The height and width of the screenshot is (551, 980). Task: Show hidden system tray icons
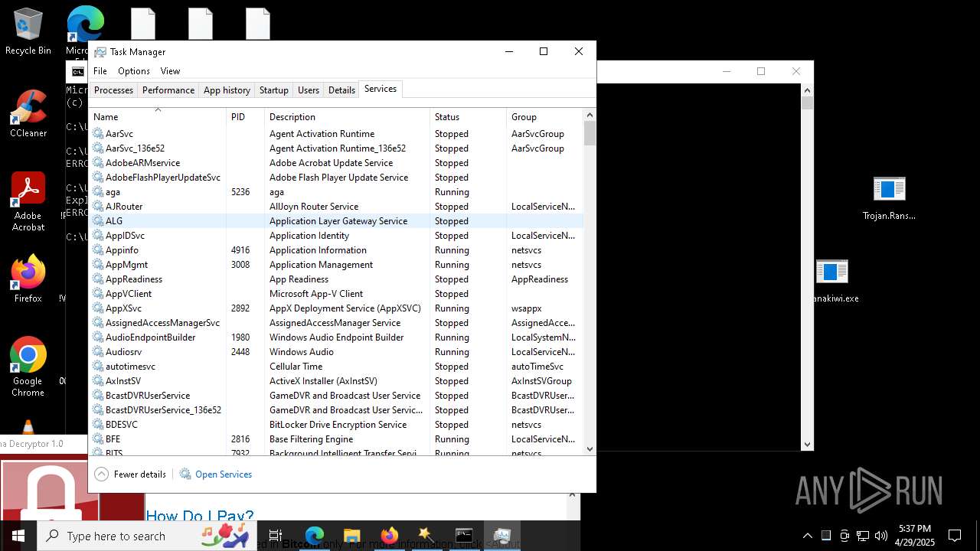point(807,536)
